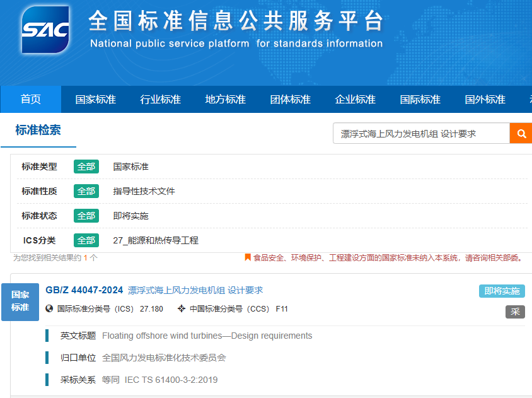
Task: Open standard GB/Z 44047-2024 link
Action: point(84,290)
